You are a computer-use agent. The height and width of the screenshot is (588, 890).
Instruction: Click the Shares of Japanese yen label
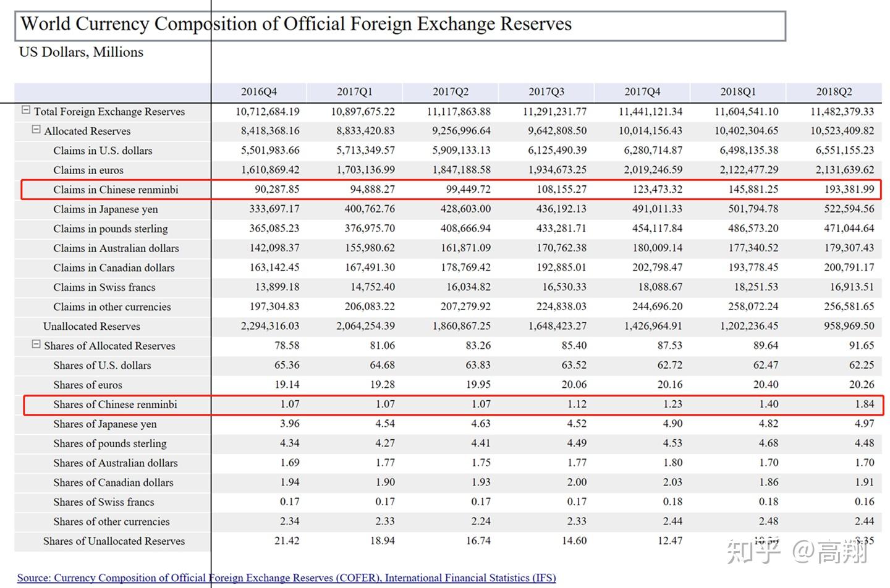105,424
